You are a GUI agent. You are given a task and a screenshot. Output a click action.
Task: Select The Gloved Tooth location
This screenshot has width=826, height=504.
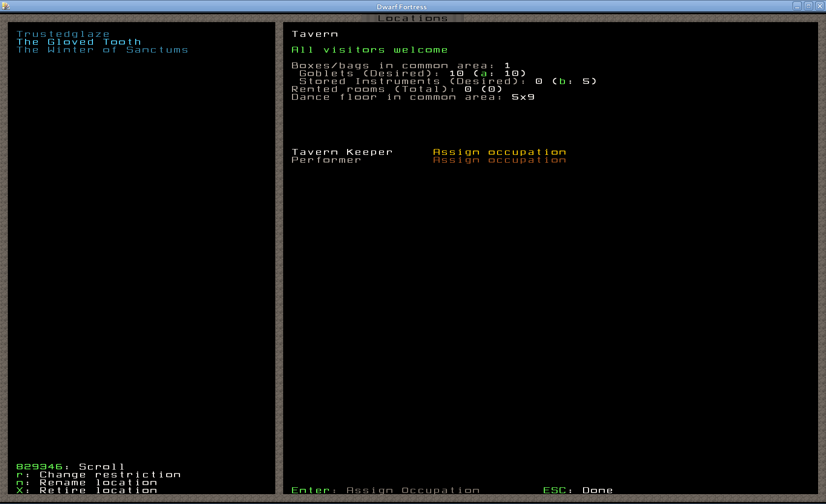coord(79,42)
